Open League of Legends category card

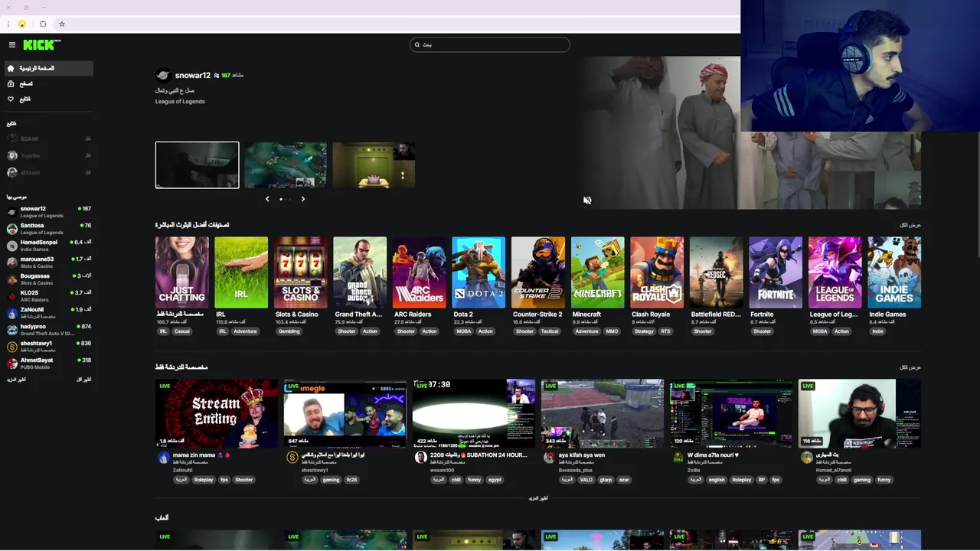835,272
